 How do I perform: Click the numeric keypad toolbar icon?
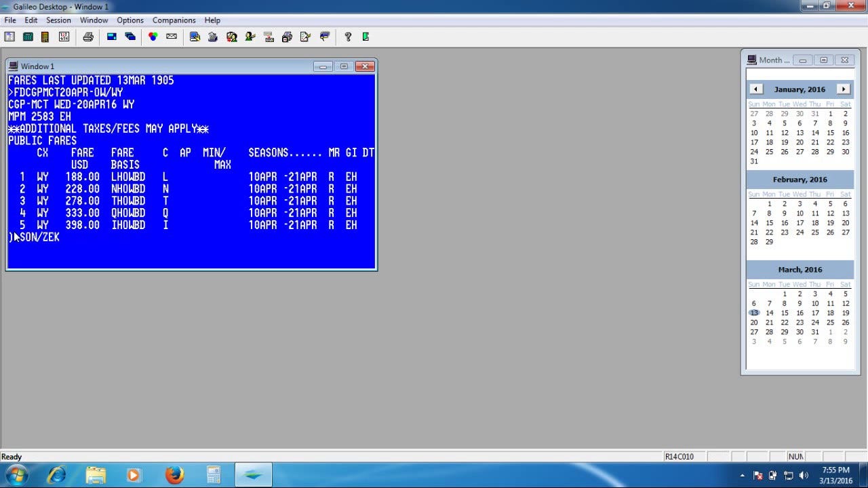click(x=64, y=37)
